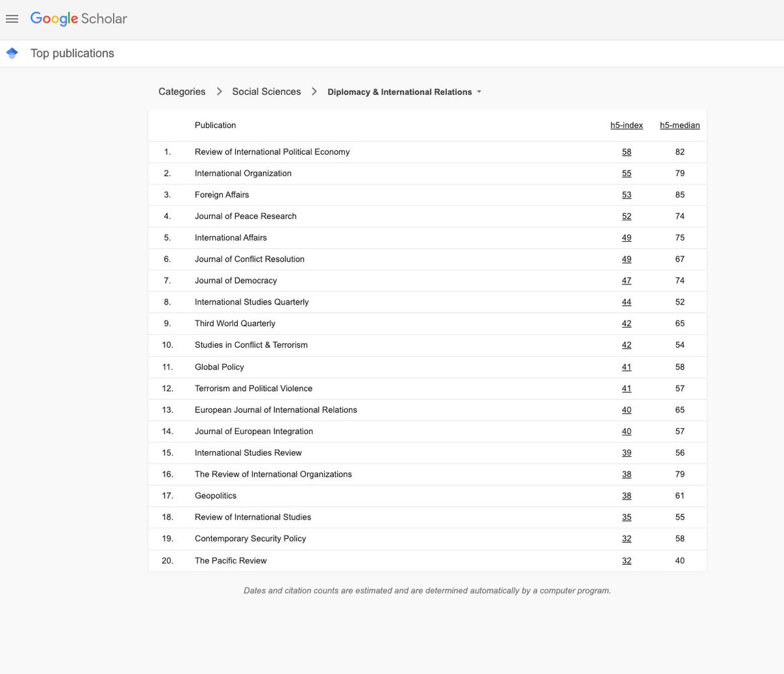This screenshot has height=674, width=784.
Task: Click h5-median value 61 for Geopolitics
Action: click(x=680, y=496)
